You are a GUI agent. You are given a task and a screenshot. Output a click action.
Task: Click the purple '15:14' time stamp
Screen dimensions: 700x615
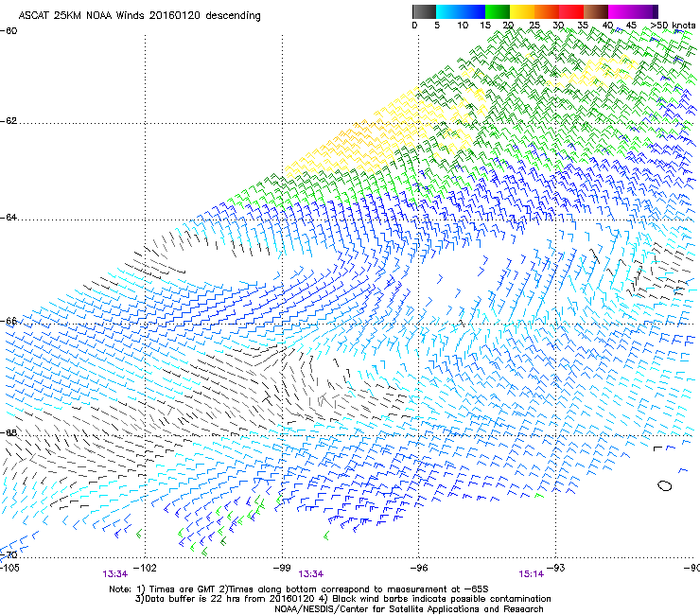(532, 574)
